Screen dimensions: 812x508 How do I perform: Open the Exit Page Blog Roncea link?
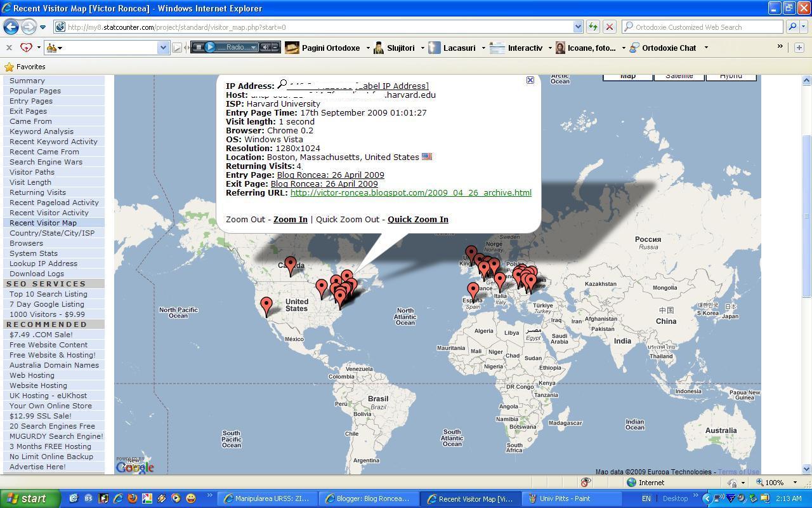pos(324,184)
